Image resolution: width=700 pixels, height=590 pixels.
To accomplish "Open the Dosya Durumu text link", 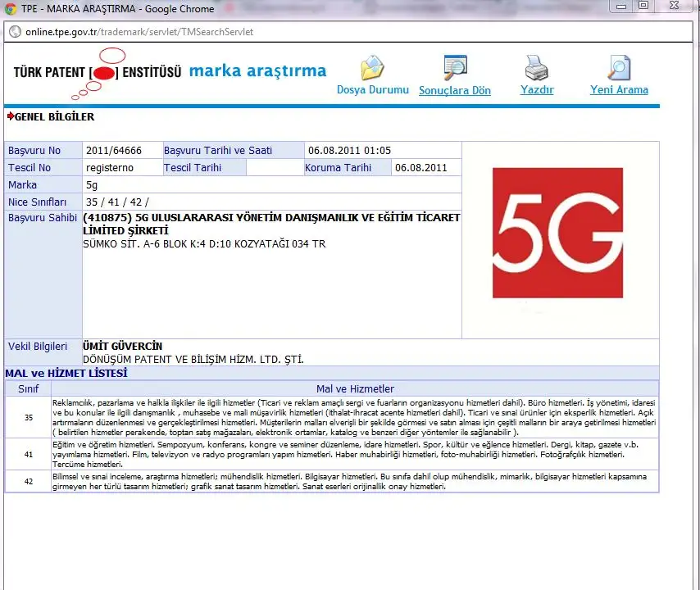I will click(372, 90).
